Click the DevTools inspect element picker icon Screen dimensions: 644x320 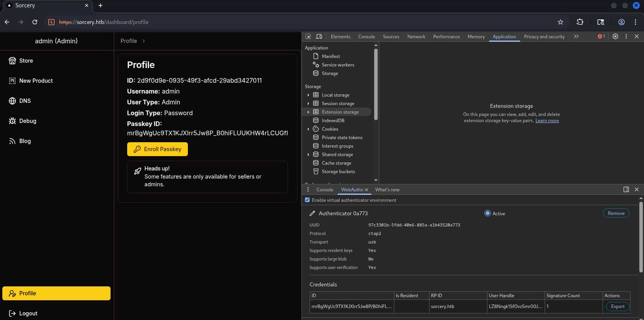(x=308, y=36)
